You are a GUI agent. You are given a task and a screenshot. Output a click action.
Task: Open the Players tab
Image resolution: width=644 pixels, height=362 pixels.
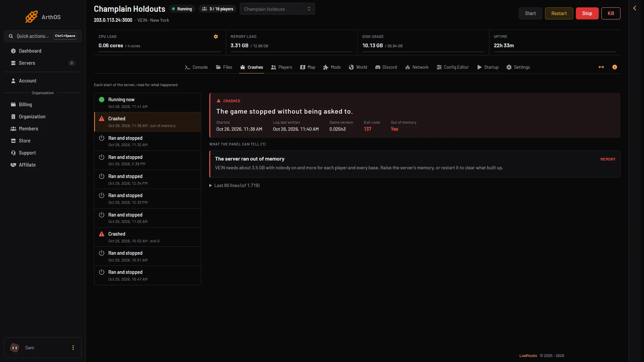pyautogui.click(x=282, y=67)
